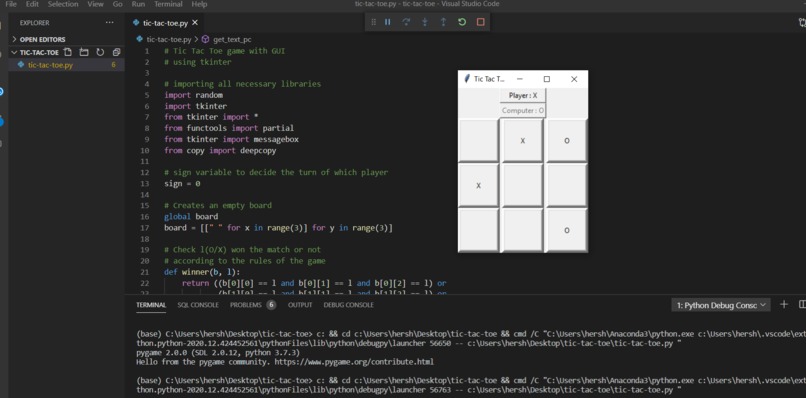The height and width of the screenshot is (398, 806).
Task: Restart the debugger with green arrow
Action: pos(462,22)
